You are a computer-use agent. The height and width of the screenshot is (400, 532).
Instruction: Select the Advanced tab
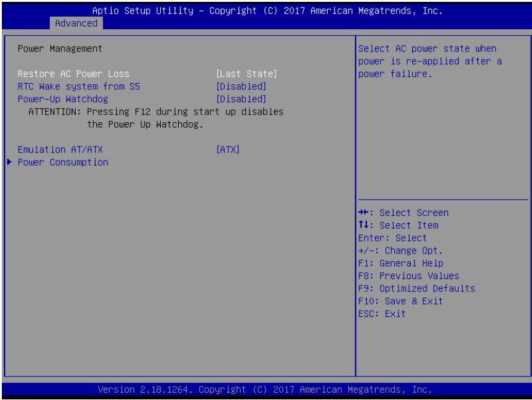click(76, 23)
